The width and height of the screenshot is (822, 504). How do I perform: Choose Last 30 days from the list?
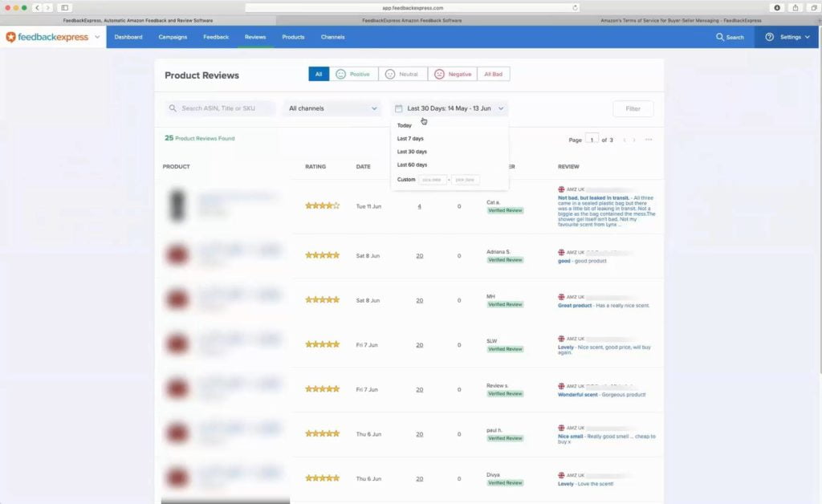412,152
